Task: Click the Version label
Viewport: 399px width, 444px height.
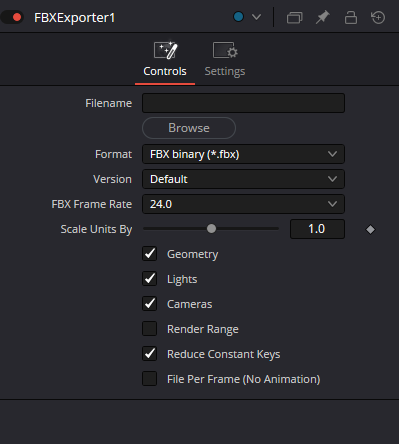Action: point(112,179)
